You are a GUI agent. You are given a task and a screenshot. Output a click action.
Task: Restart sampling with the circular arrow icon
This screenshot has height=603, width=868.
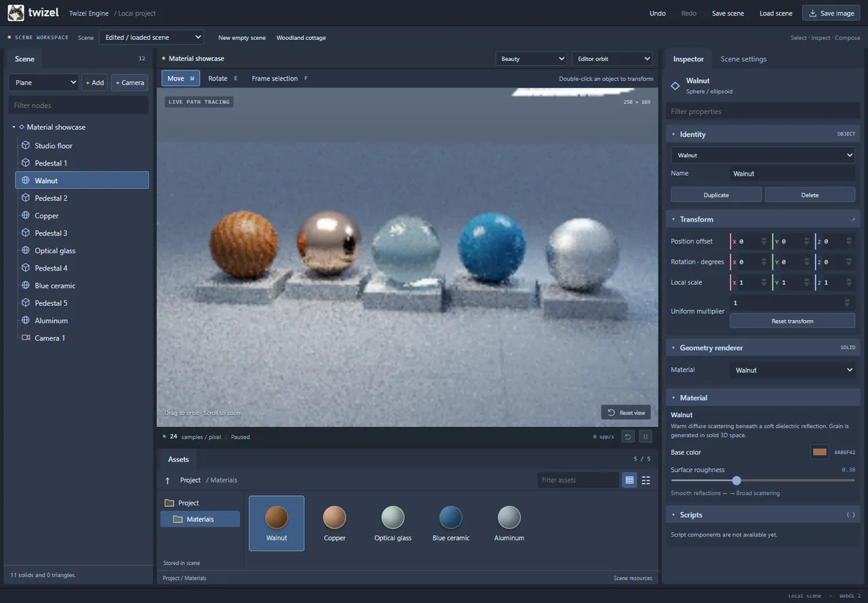pos(628,437)
